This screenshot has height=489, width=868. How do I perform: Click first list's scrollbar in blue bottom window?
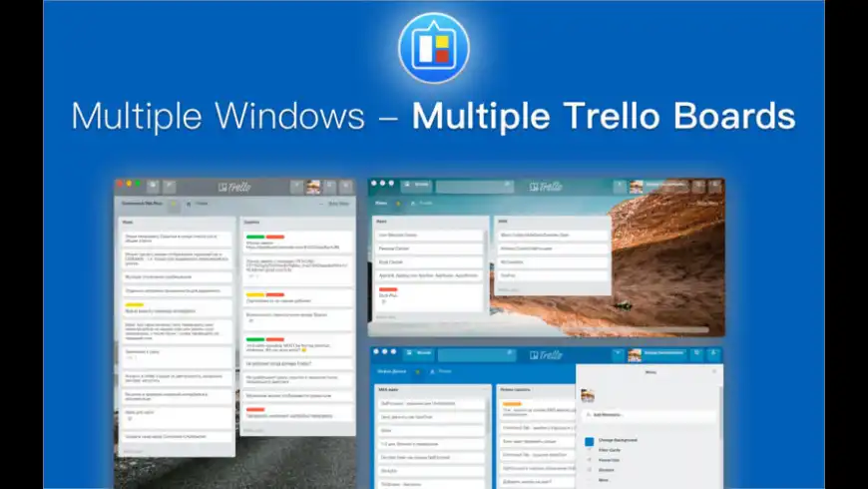(488, 416)
